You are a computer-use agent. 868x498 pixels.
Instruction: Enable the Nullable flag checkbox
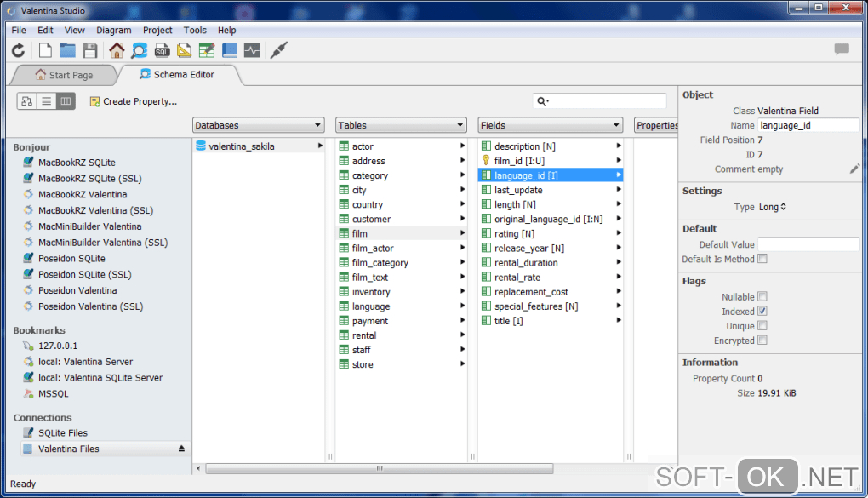coord(762,296)
